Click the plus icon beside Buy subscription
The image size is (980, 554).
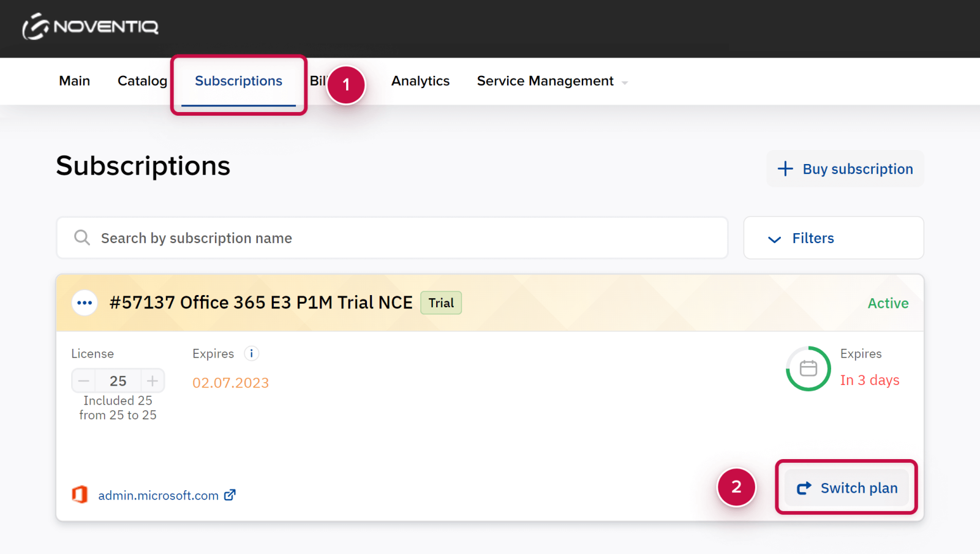(x=785, y=169)
